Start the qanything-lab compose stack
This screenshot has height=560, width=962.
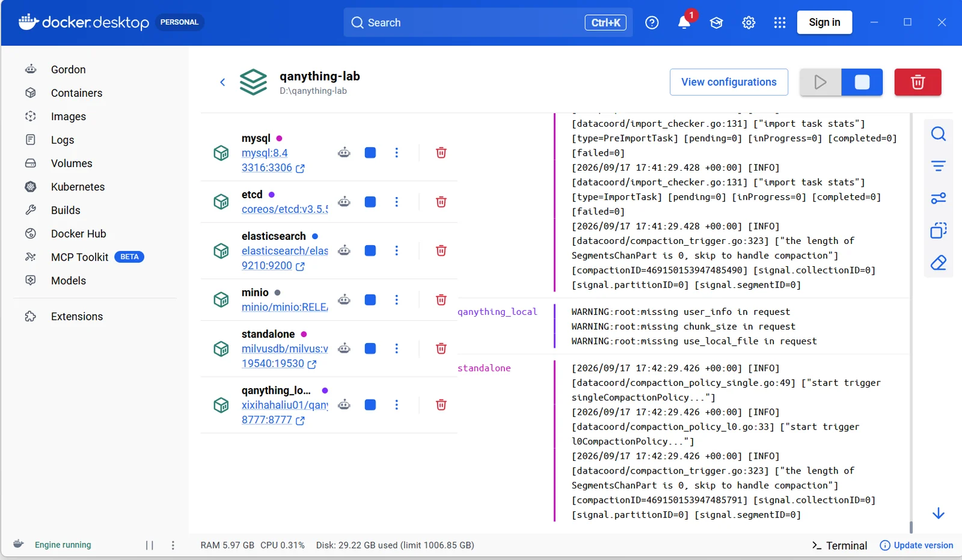[x=820, y=82]
